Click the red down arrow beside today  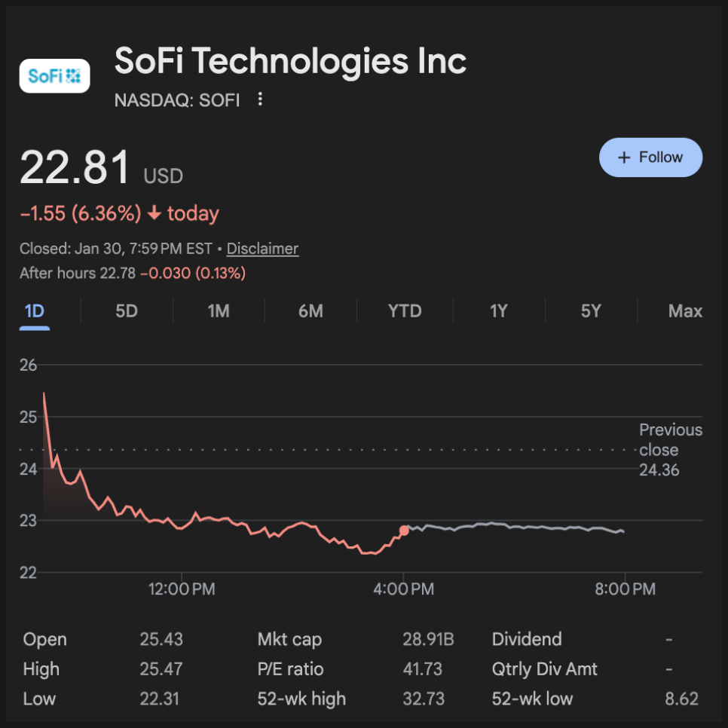(x=154, y=214)
